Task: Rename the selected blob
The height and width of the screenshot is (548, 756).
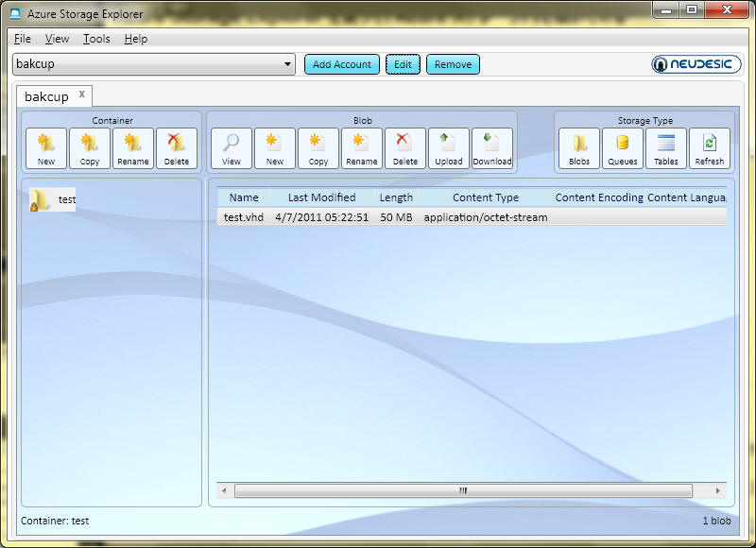Action: coord(362,148)
